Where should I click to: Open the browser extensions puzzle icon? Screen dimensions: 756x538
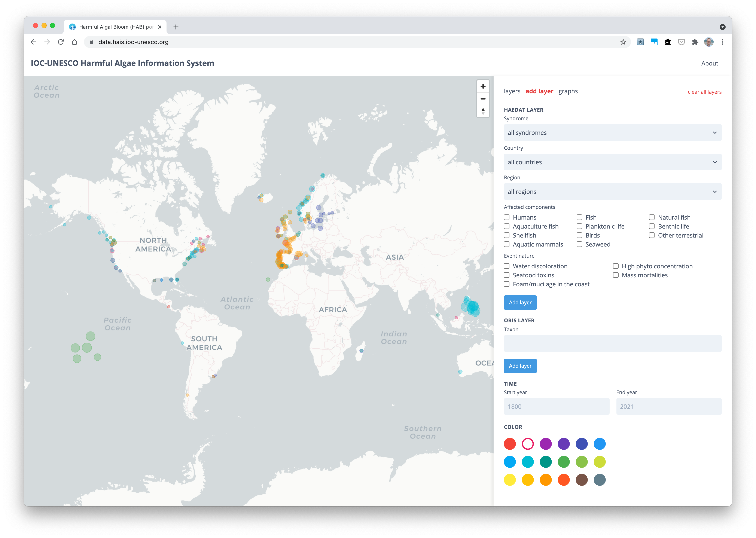[695, 42]
